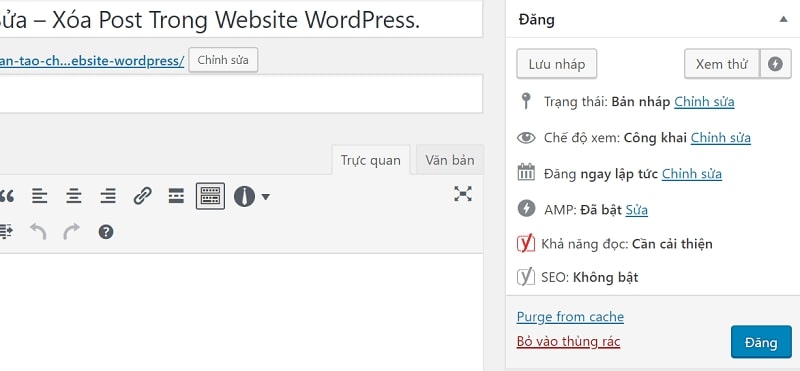The image size is (800, 371).
Task: Click the Đăng panel heading text
Action: click(536, 19)
